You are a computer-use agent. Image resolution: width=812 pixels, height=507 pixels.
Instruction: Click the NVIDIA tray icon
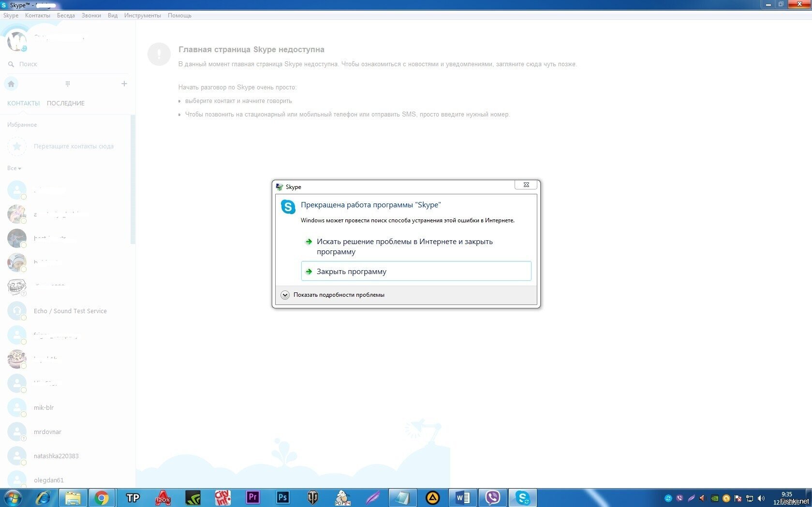tap(715, 498)
